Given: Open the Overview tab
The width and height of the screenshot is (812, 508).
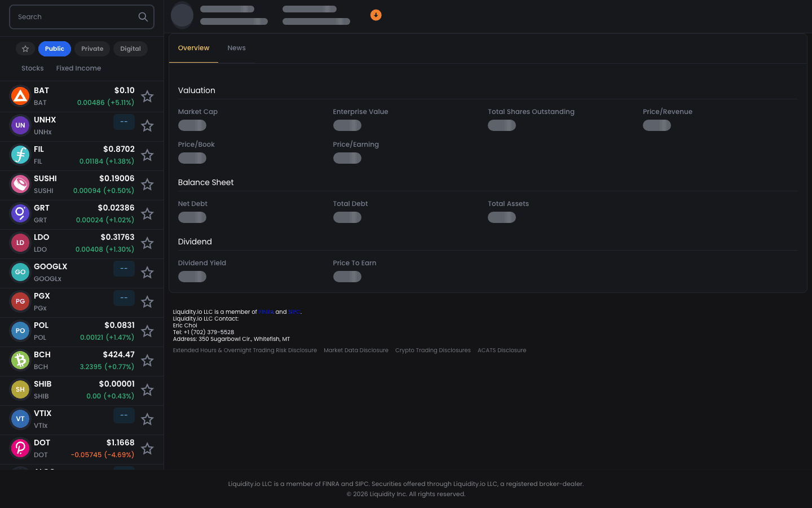Looking at the screenshot, I should click(193, 48).
